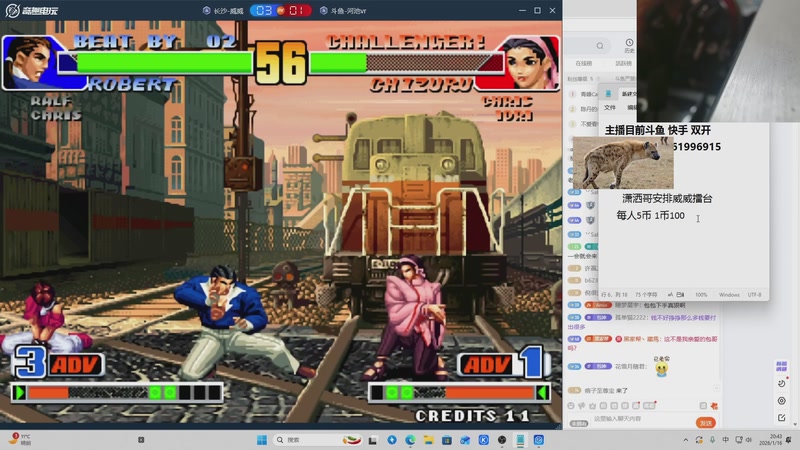Click the webcam video overlay
Image resolution: width=800 pixels, height=450 pixels.
[718, 61]
